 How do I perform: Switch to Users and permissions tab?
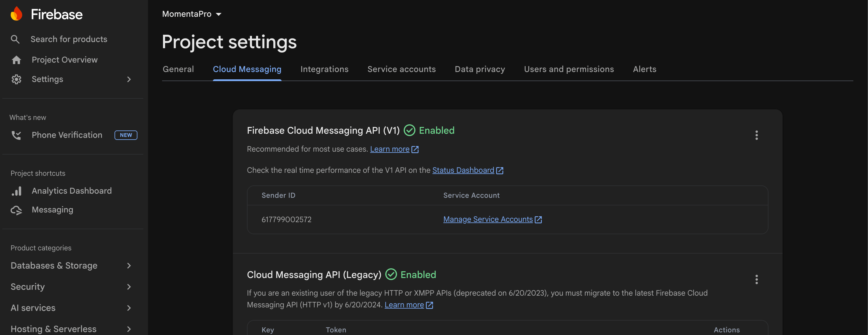coord(569,69)
